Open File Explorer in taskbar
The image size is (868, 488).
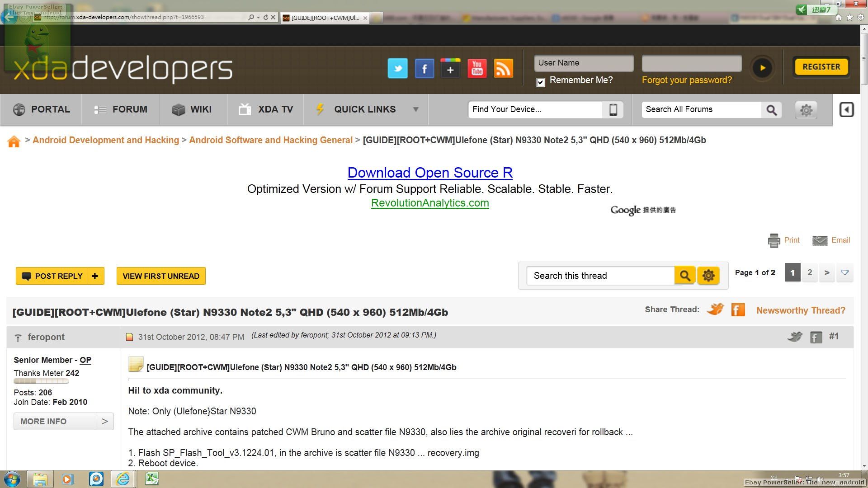[x=40, y=479]
